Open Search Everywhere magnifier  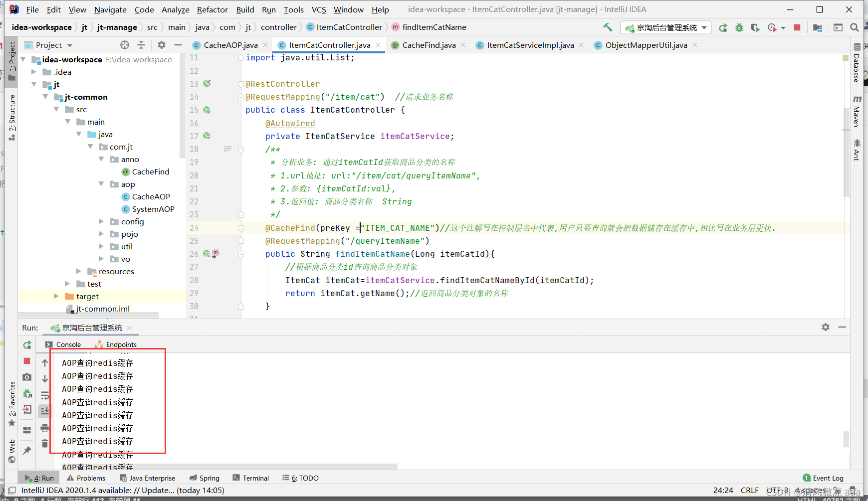[x=855, y=28]
